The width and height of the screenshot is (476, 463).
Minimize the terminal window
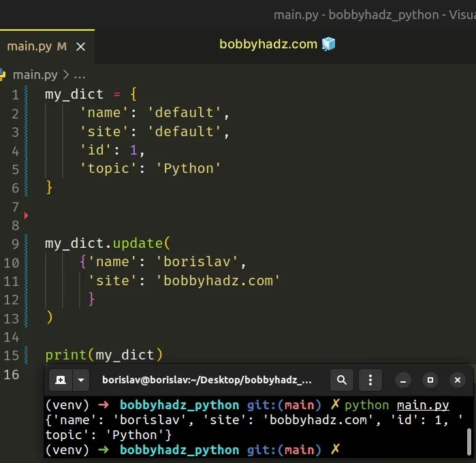coord(403,380)
